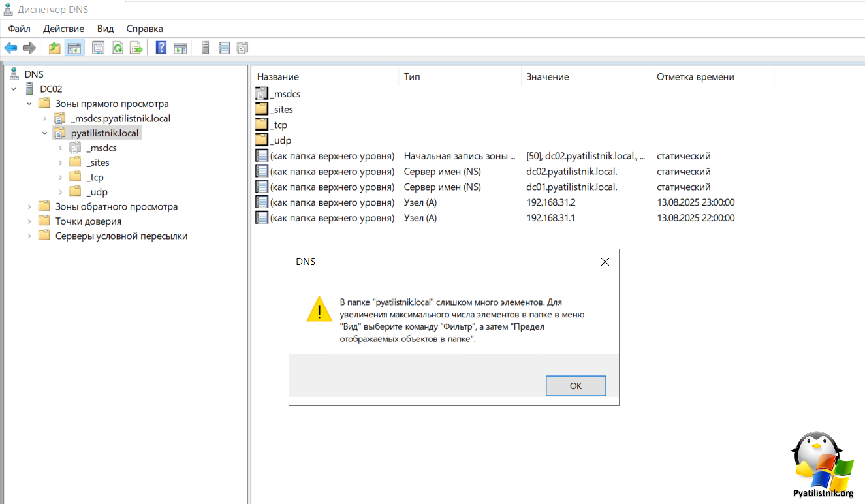Click the green Refresh toolbar icon
This screenshot has width=865, height=504.
point(118,48)
